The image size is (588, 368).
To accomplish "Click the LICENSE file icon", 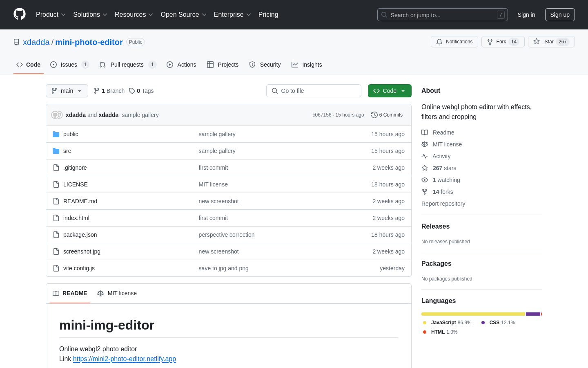I will click(x=56, y=184).
